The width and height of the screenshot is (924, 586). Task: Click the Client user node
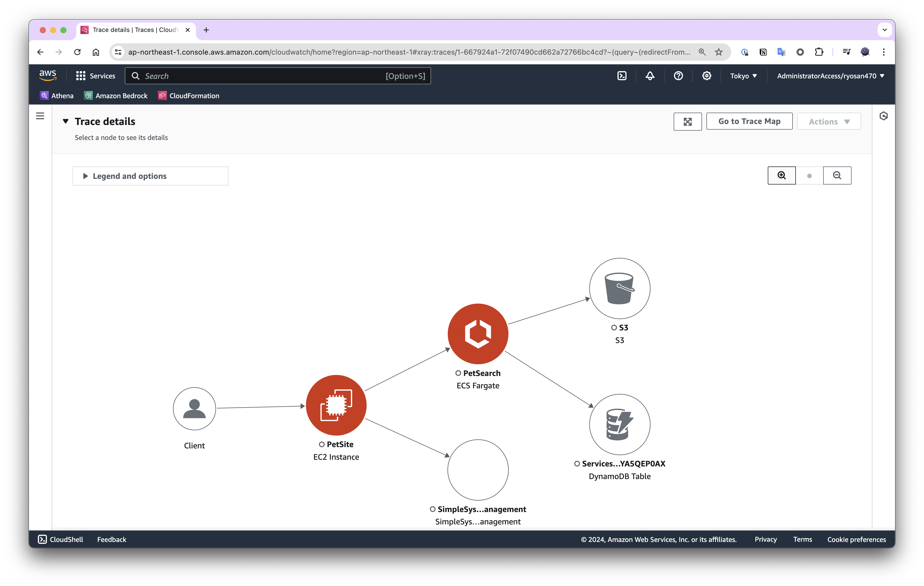(x=194, y=408)
